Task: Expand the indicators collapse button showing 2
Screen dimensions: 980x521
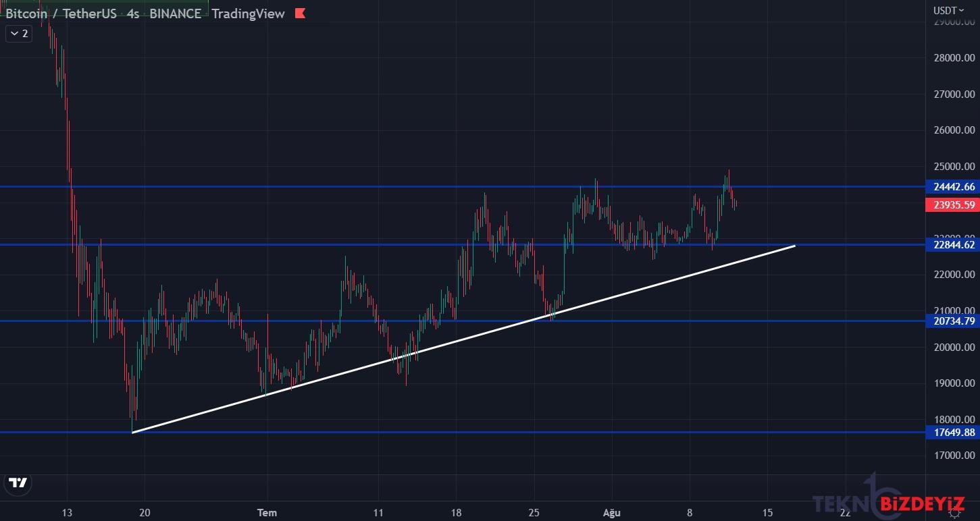Action: (x=19, y=33)
